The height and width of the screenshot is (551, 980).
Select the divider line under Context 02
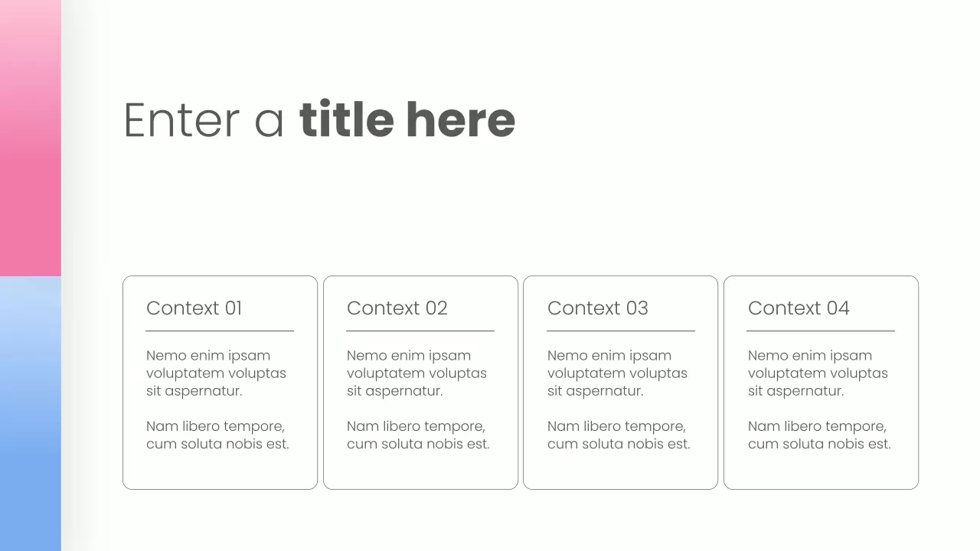(x=420, y=331)
